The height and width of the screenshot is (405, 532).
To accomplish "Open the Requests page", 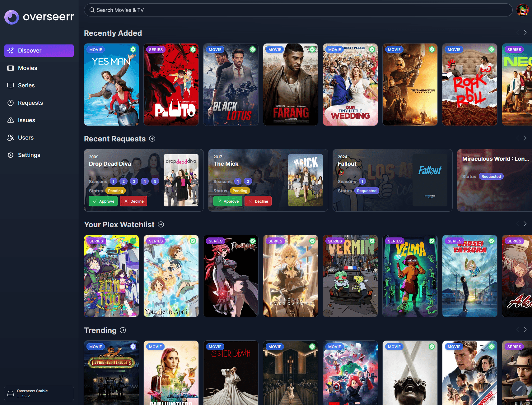I will click(39, 103).
